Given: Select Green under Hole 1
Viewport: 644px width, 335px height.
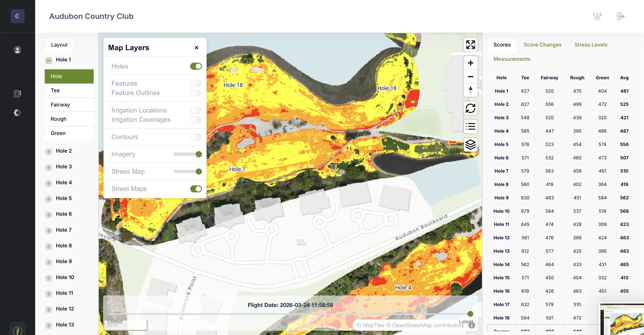Looking at the screenshot, I should (x=69, y=133).
